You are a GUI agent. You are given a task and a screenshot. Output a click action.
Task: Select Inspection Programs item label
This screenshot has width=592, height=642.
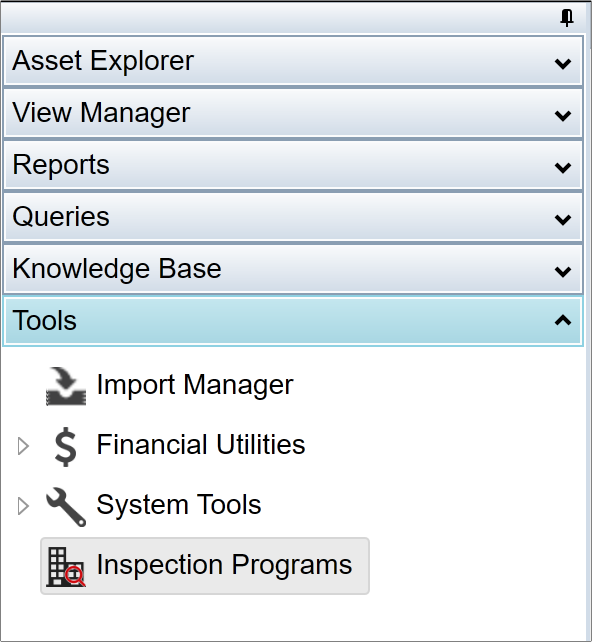[224, 565]
